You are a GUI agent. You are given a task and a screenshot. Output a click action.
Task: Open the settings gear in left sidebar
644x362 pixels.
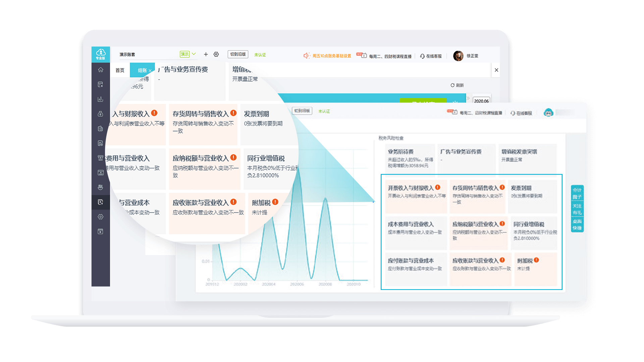100,217
